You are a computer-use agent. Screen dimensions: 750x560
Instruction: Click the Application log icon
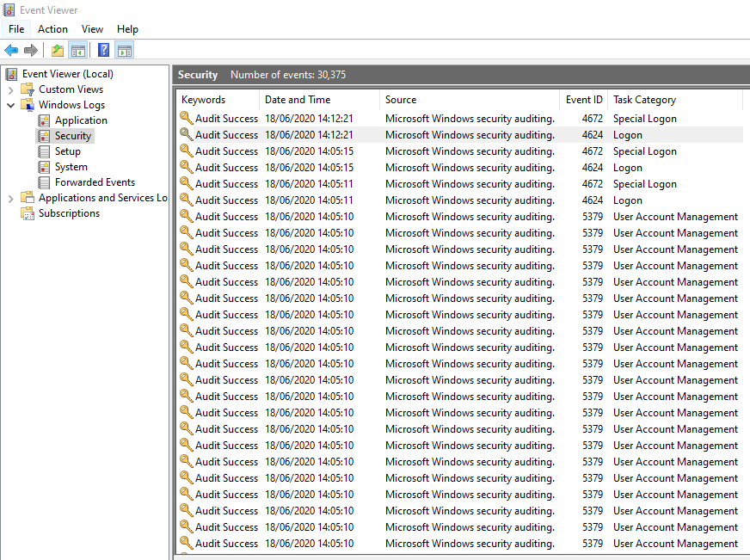coord(44,120)
